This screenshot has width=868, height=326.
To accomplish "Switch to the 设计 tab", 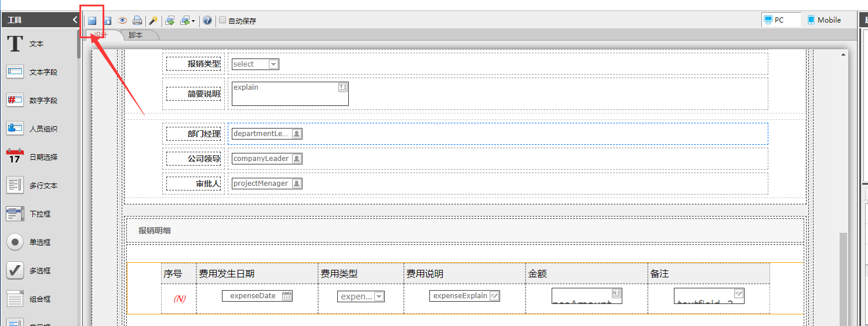I will (x=102, y=35).
